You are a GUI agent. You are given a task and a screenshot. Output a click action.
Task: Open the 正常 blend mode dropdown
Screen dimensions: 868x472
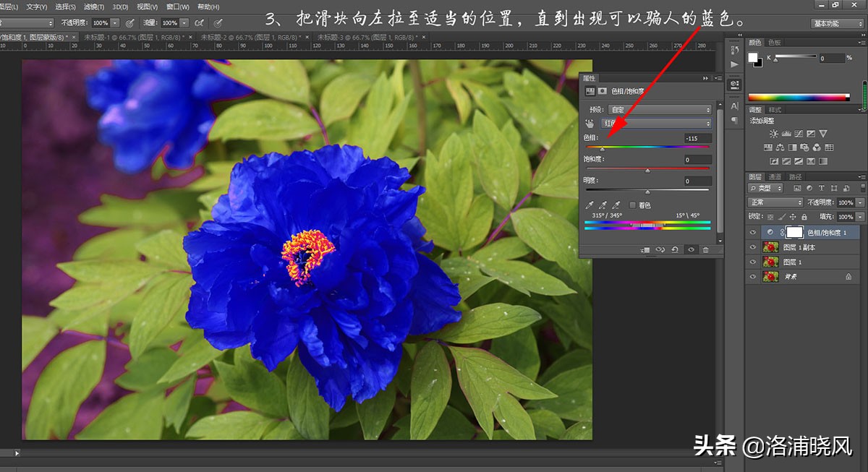point(775,202)
